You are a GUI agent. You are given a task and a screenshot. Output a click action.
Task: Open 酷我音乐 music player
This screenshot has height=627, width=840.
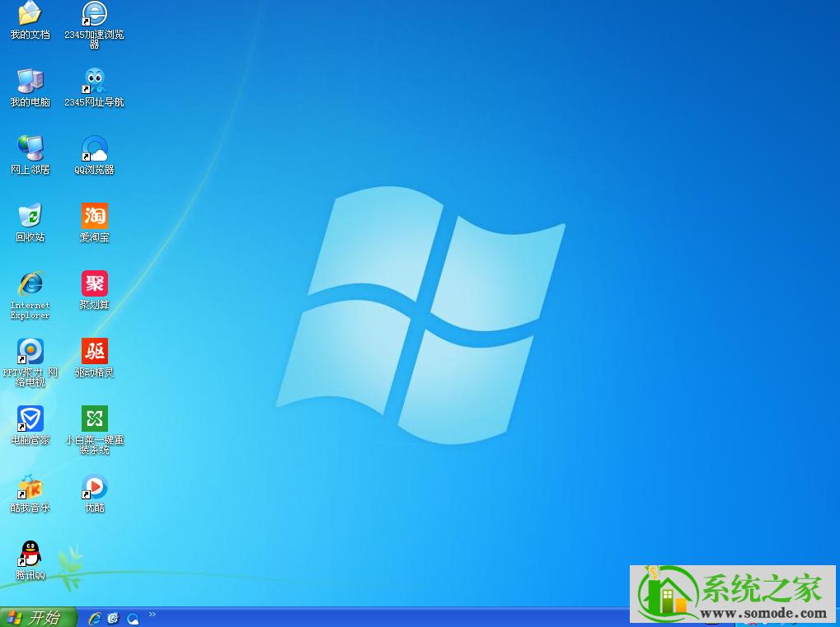[x=30, y=486]
